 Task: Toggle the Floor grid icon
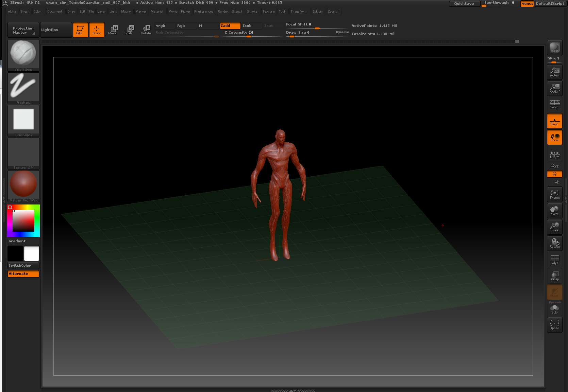554,121
